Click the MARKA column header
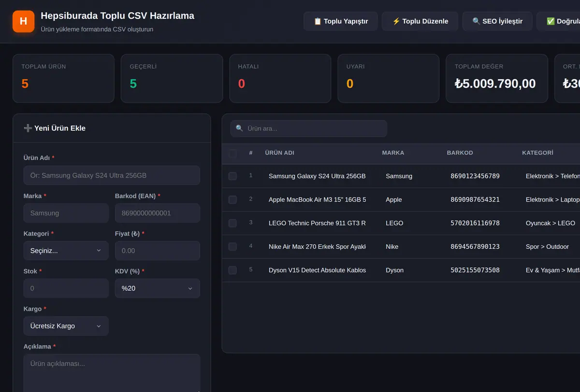This screenshot has width=580, height=392. click(393, 153)
